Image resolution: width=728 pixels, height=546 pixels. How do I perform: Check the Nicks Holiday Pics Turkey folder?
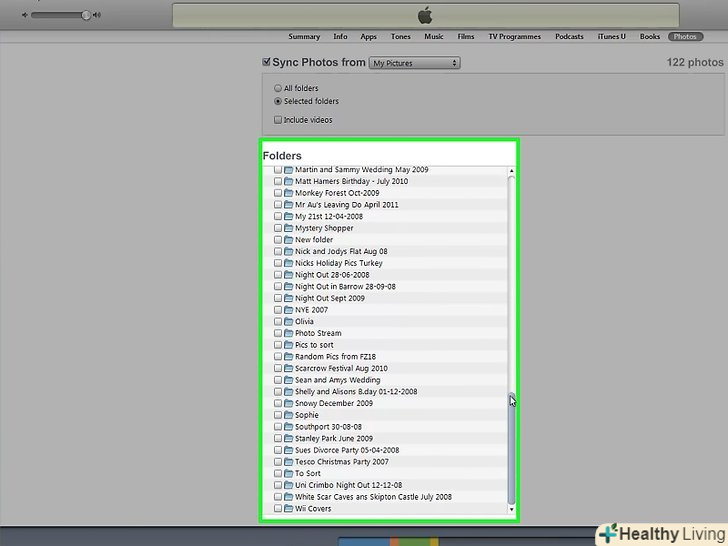coord(278,263)
